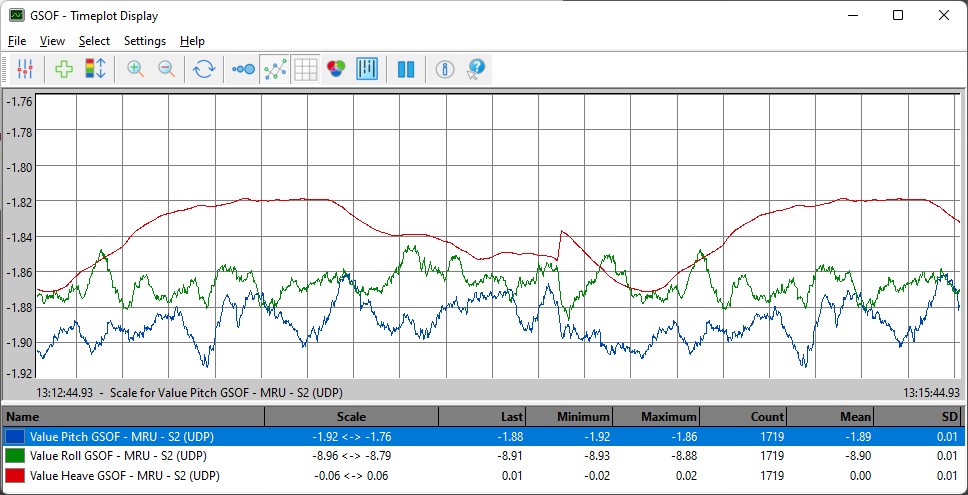
Task: Click the blue refresh arrows icon
Action: click(x=205, y=69)
